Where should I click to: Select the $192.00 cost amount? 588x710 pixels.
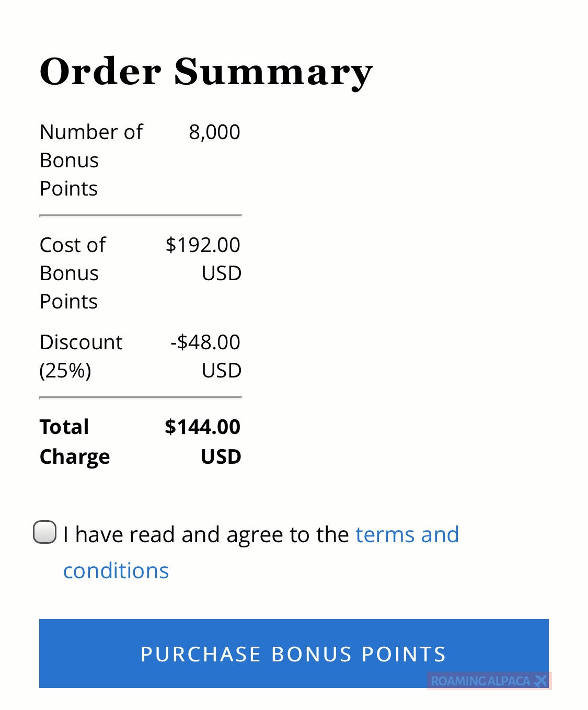click(203, 245)
